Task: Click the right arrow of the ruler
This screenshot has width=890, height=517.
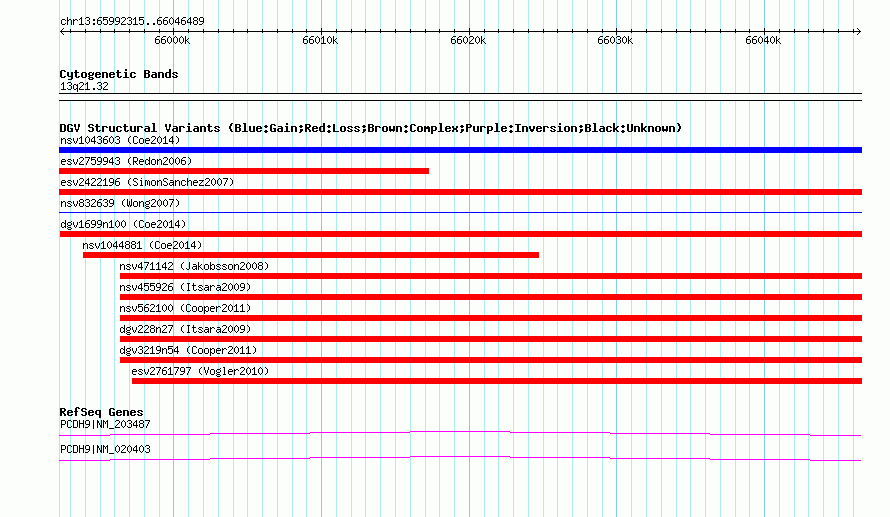Action: click(858, 32)
